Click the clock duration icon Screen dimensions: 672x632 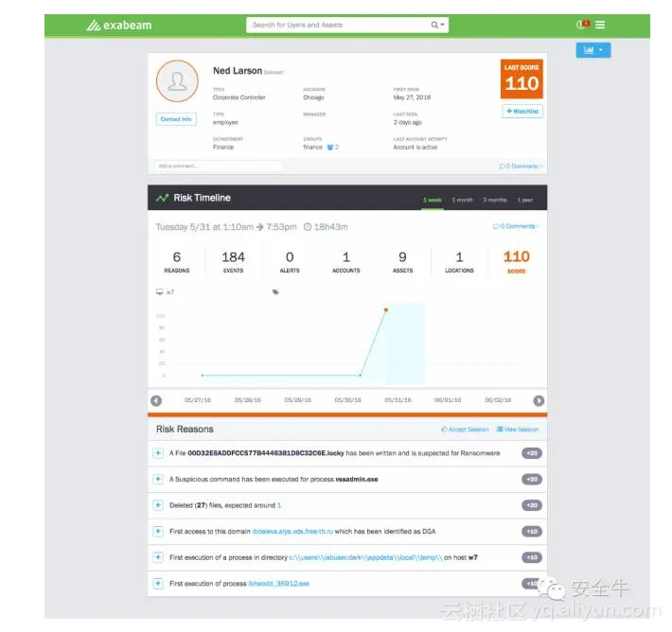tap(308, 227)
